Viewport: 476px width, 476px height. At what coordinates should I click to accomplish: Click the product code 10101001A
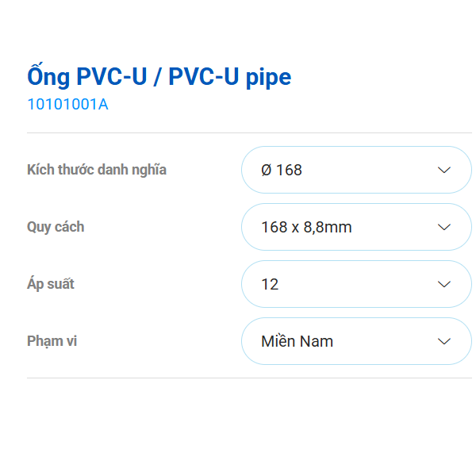point(67,104)
